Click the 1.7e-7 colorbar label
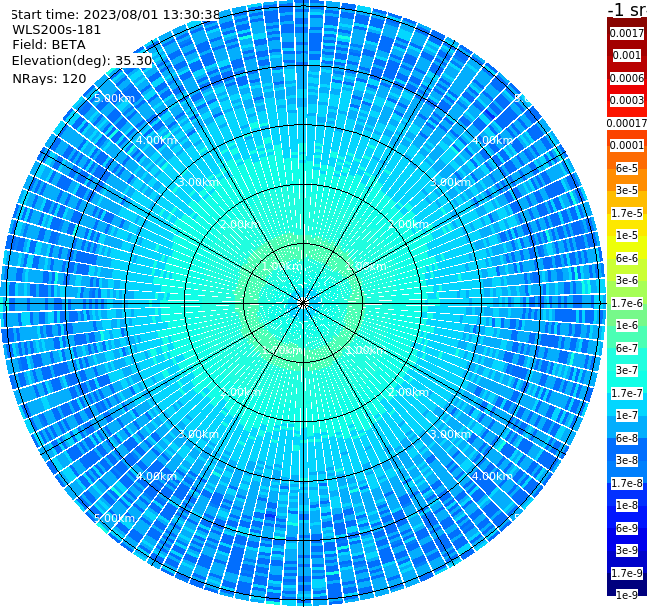 pyautogui.click(x=627, y=393)
